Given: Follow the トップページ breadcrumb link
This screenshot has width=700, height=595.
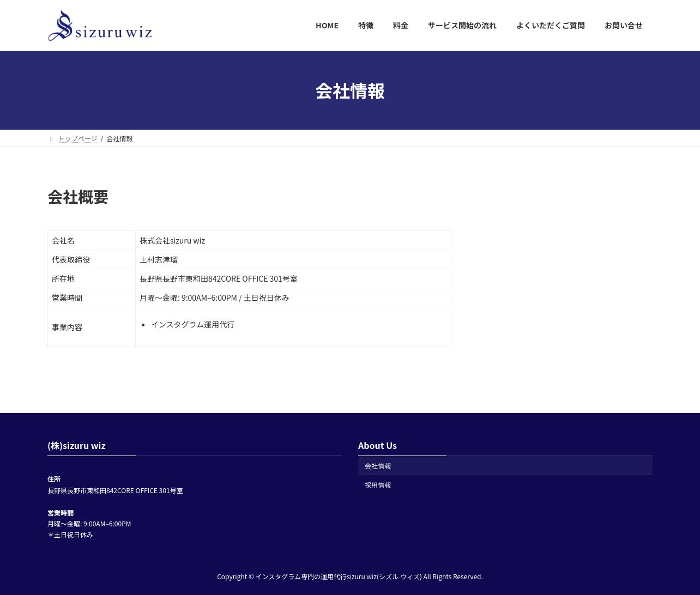Looking at the screenshot, I should (77, 139).
